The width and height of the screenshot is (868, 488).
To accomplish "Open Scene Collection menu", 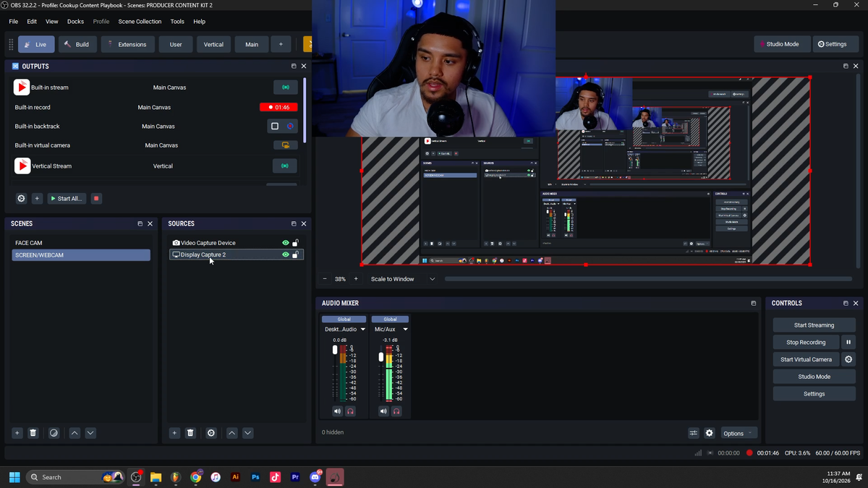I will 140,22.
